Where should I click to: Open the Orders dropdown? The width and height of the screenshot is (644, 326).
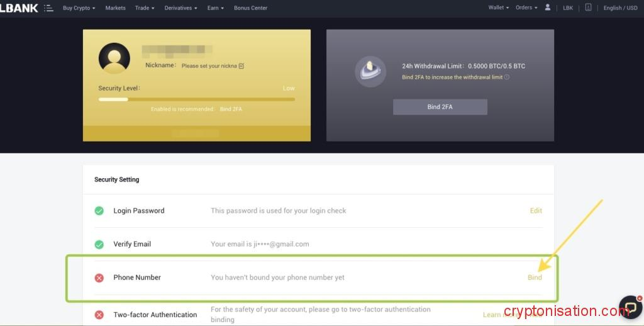tap(526, 8)
